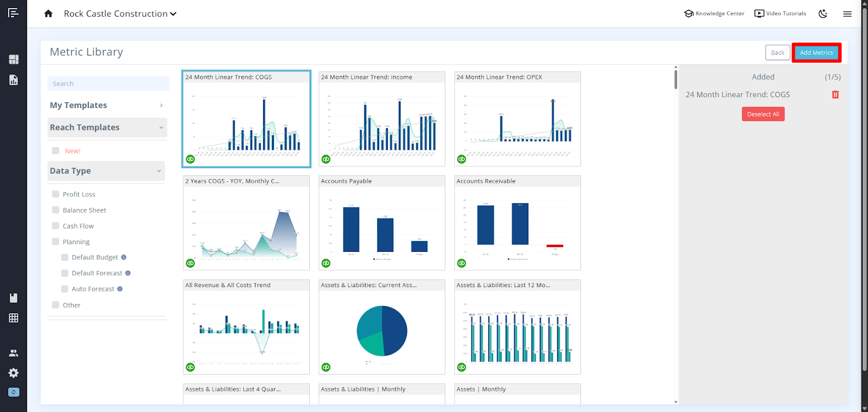This screenshot has width=868, height=412.
Task: Click info icon beside Default Budget
Action: (x=124, y=257)
